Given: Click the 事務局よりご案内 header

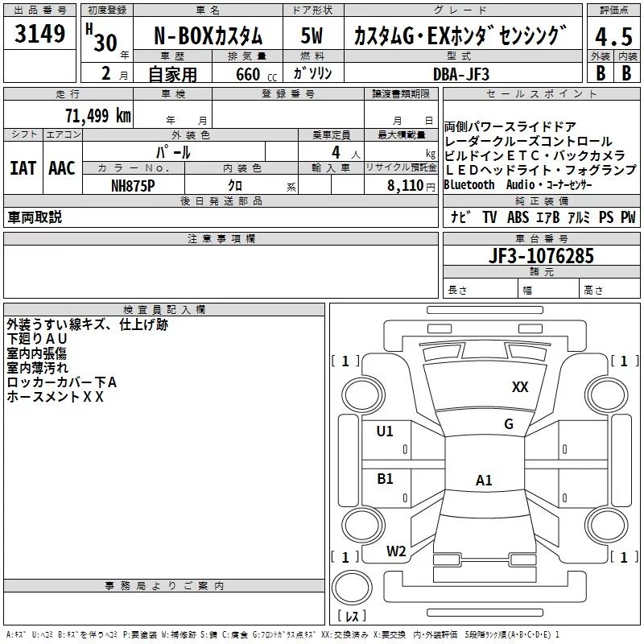Looking at the screenshot, I should (x=164, y=586).
